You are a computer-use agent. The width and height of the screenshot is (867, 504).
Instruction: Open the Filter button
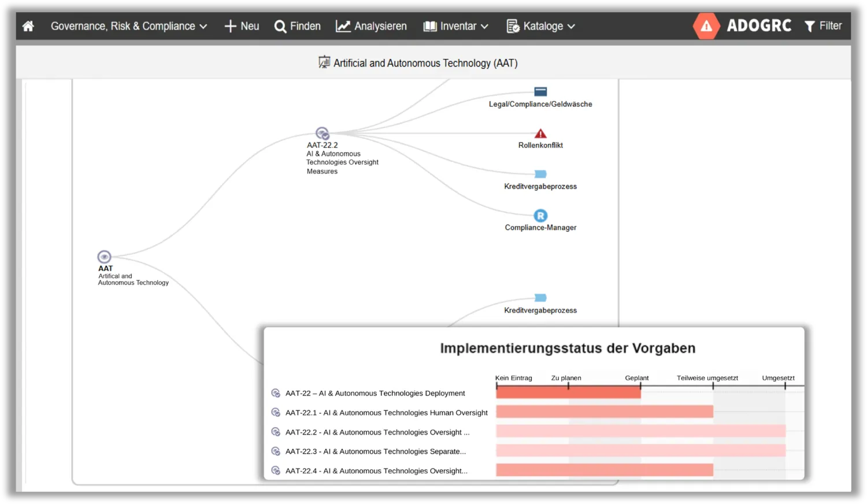click(823, 26)
